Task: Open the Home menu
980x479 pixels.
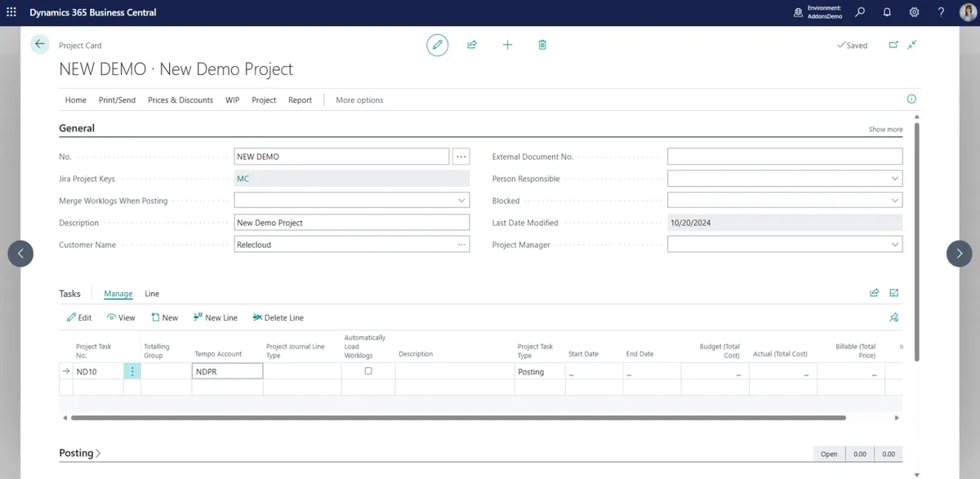Action: [x=76, y=100]
